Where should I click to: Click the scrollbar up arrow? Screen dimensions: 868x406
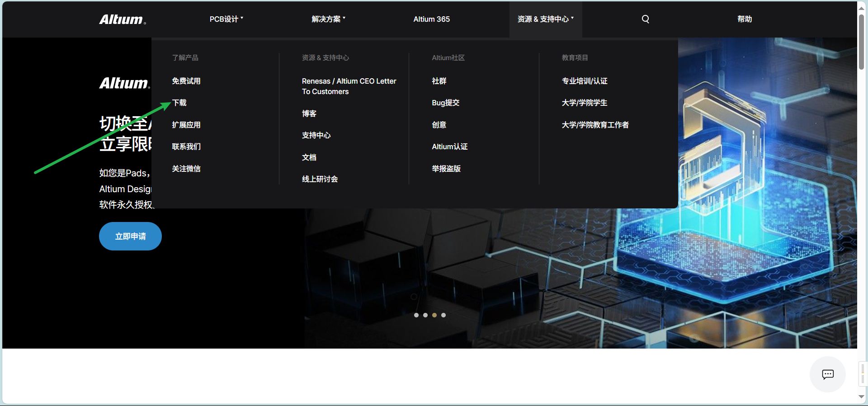coord(862,8)
